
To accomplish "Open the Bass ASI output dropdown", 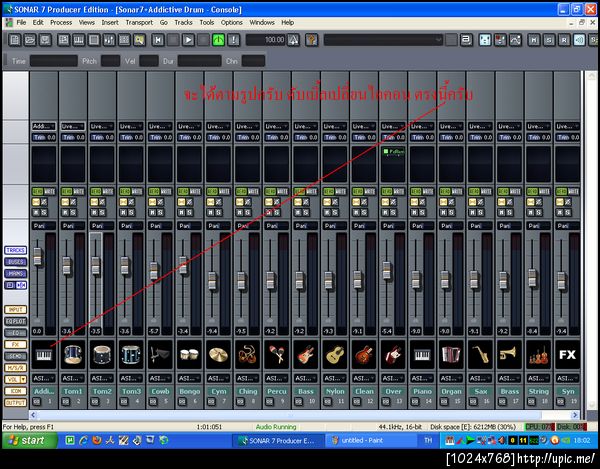I will [x=306, y=378].
